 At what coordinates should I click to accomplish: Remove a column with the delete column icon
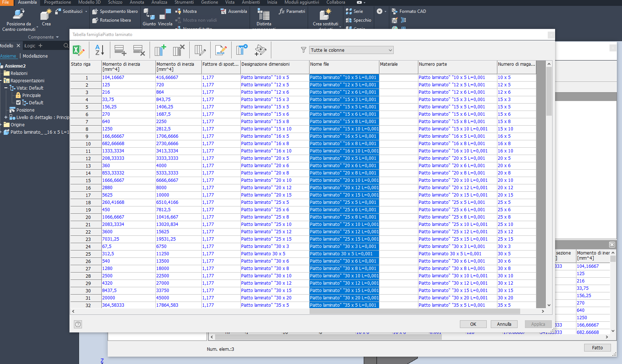pyautogui.click(x=179, y=50)
